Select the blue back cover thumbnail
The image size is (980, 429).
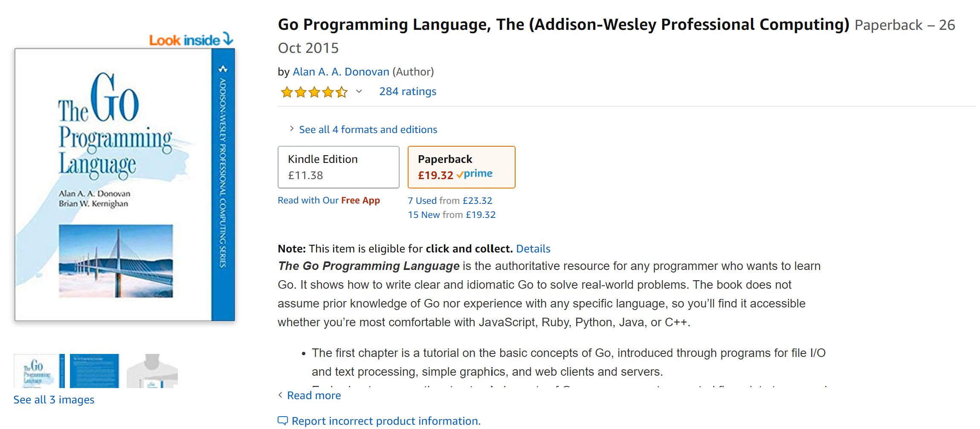click(x=94, y=371)
